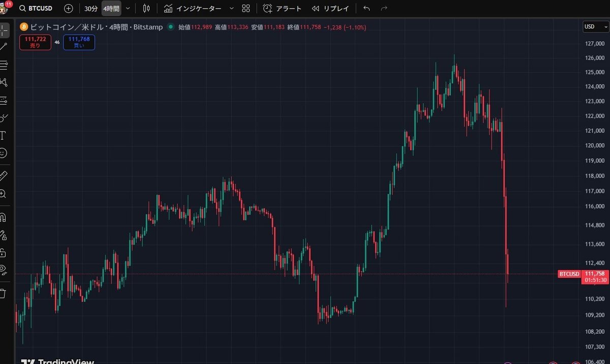Viewport: 610px width, 364px height.
Task: Choose the XABCD pattern tool
Action: [x=6, y=82]
